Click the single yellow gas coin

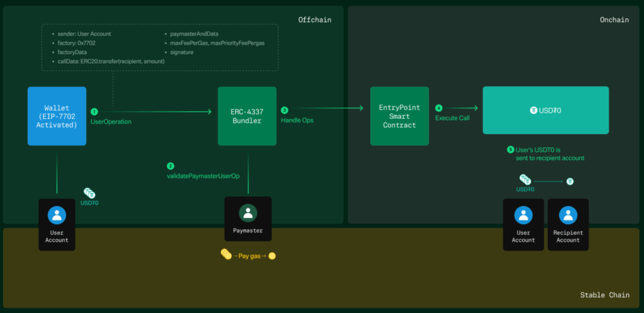(272, 256)
